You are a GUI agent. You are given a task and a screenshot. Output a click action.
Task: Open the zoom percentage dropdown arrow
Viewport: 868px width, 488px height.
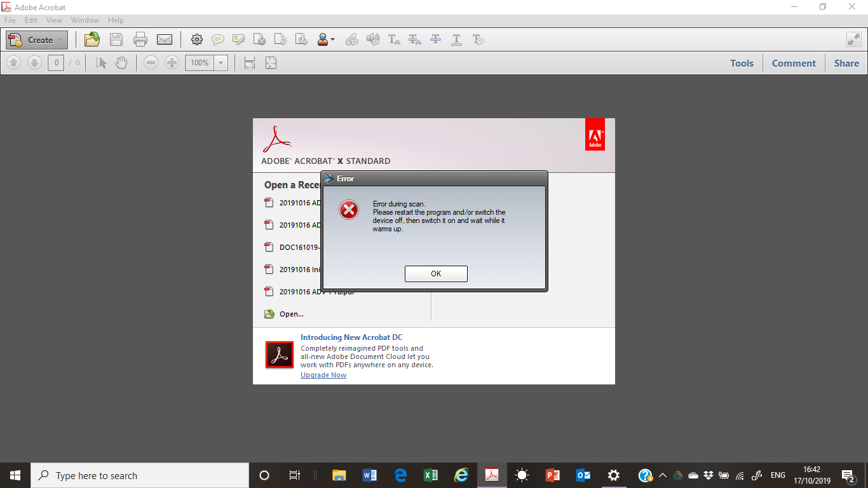click(221, 63)
